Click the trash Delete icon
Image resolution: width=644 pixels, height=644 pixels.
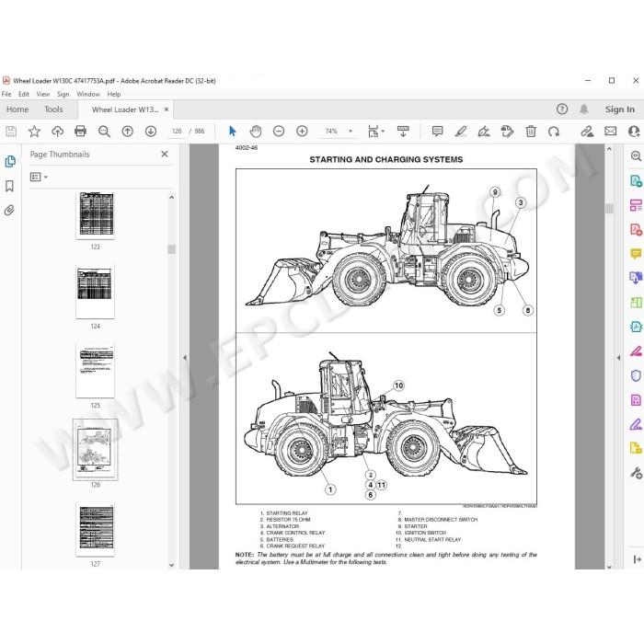531,132
